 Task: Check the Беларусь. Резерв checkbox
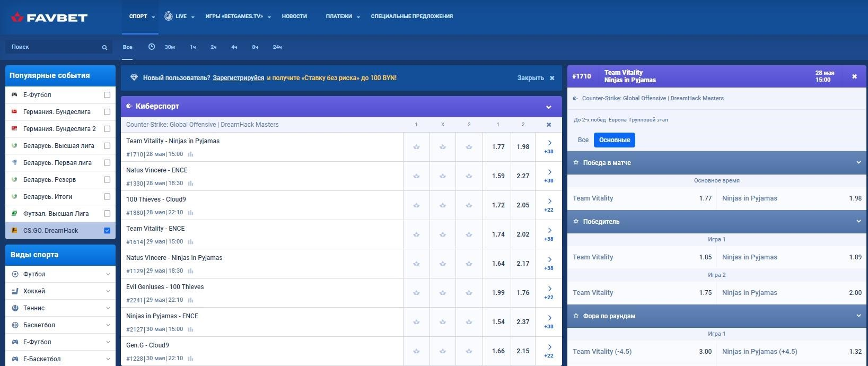click(x=107, y=180)
